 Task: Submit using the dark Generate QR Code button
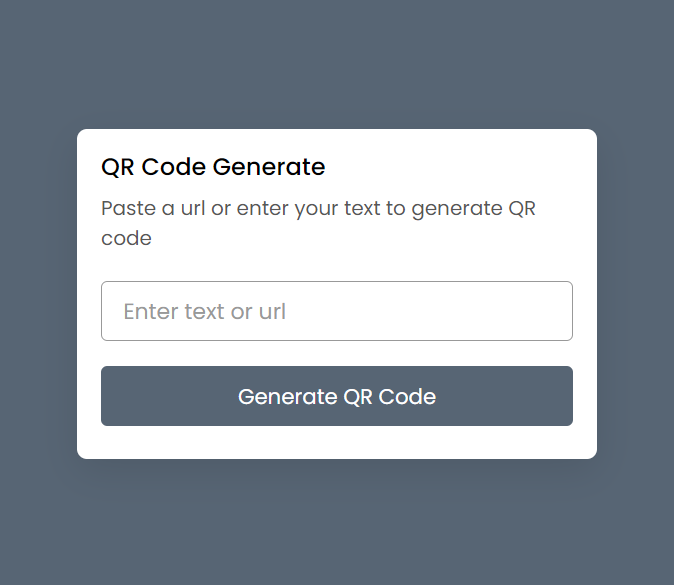[336, 396]
